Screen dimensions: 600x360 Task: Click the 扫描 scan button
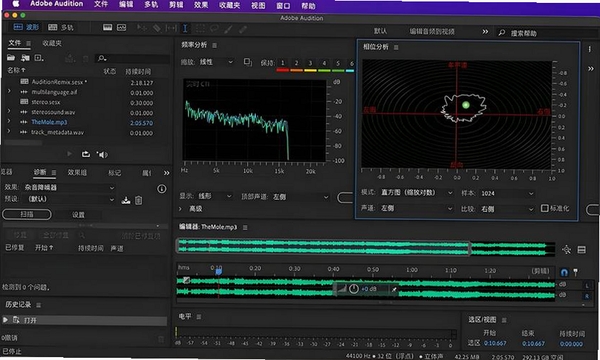point(27,214)
